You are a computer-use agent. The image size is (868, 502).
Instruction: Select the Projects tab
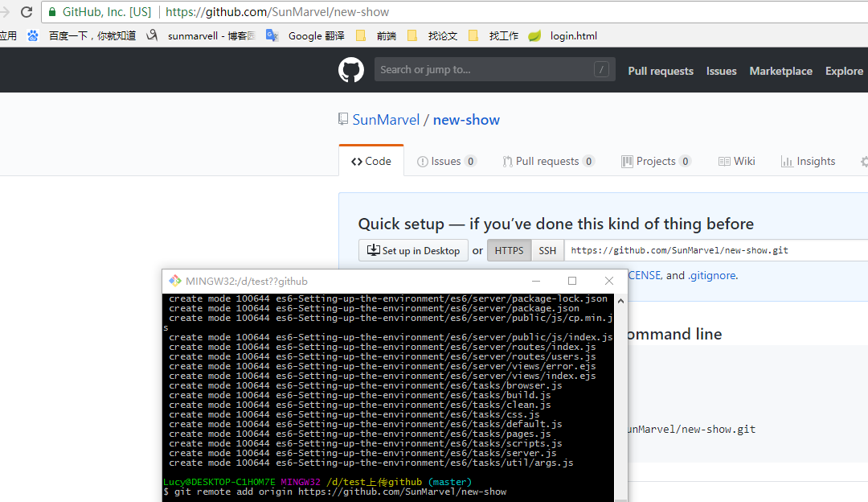[x=656, y=161]
